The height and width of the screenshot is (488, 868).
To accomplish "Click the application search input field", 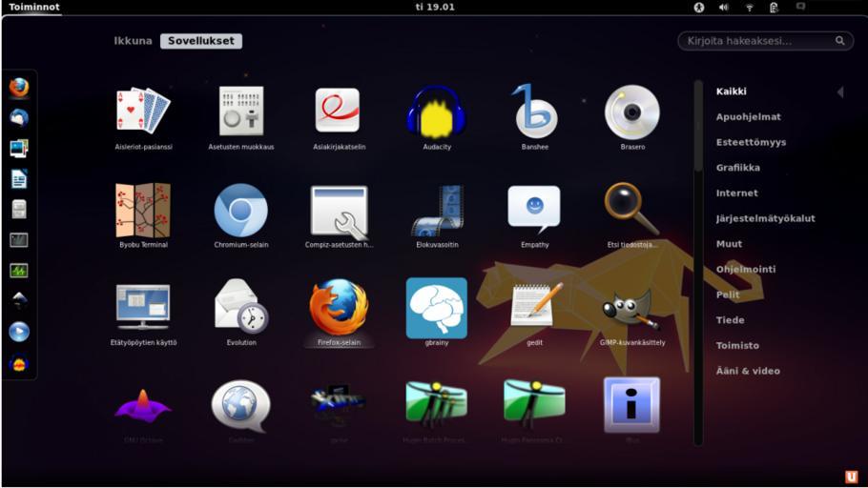I will (x=758, y=41).
